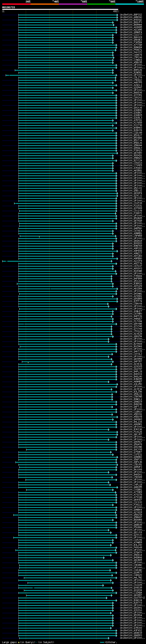Select hit label UniRef100_B2WDG2
The width and height of the screenshot is (146, 644).
pyautogui.click(x=131, y=72)
